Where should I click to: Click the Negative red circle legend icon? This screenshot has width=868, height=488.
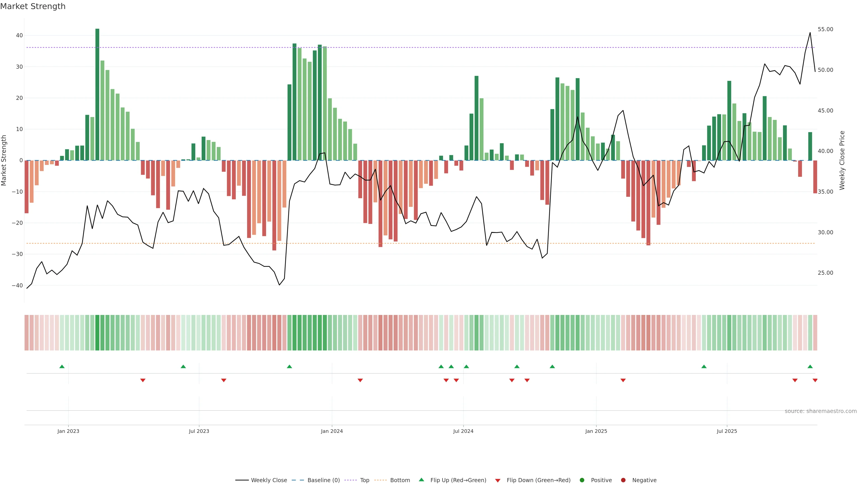(x=623, y=480)
